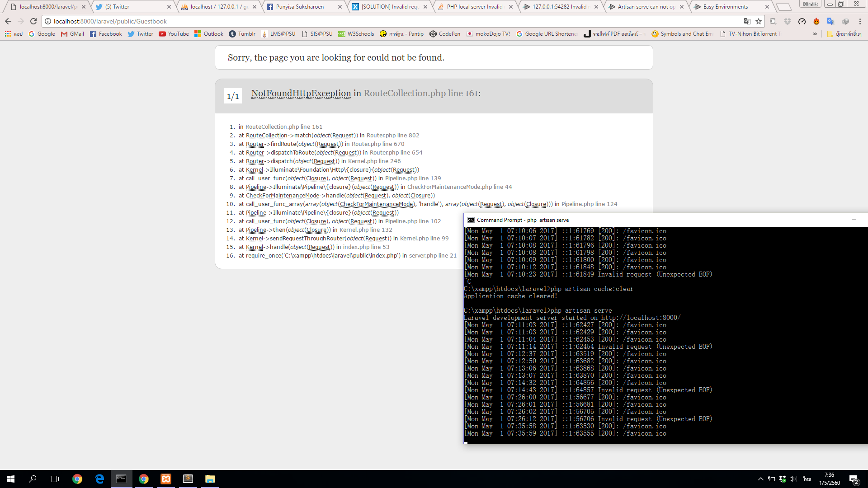868x488 pixels.
Task: Click RouteCollection in trace line 2
Action: [x=267, y=136]
